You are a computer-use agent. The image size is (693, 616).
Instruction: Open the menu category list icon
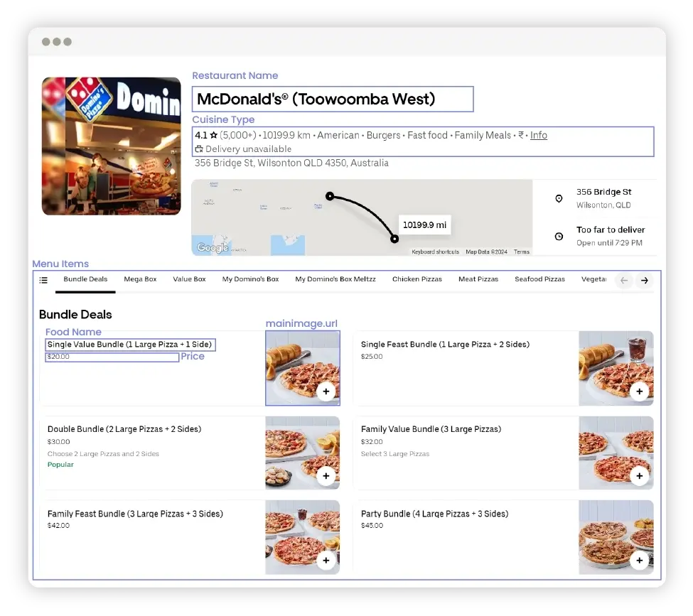pos(43,280)
